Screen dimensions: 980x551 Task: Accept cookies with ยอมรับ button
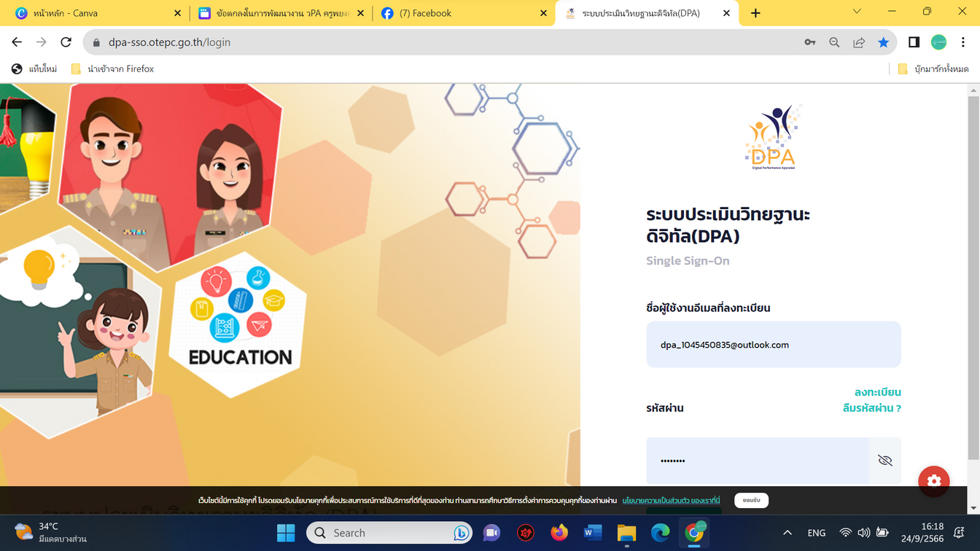pos(751,501)
